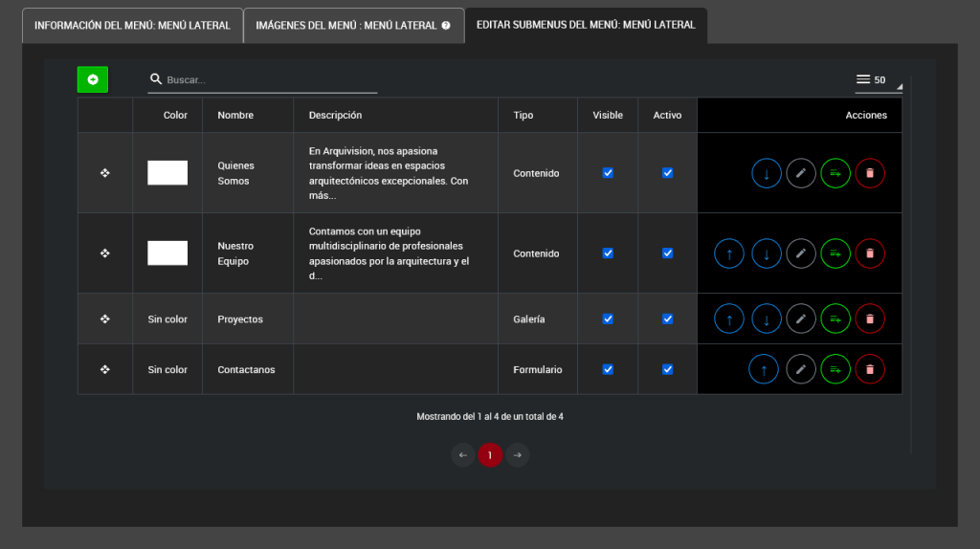Delete the Contactanos submenu
Viewport: 980px width, 549px height.
pos(870,369)
